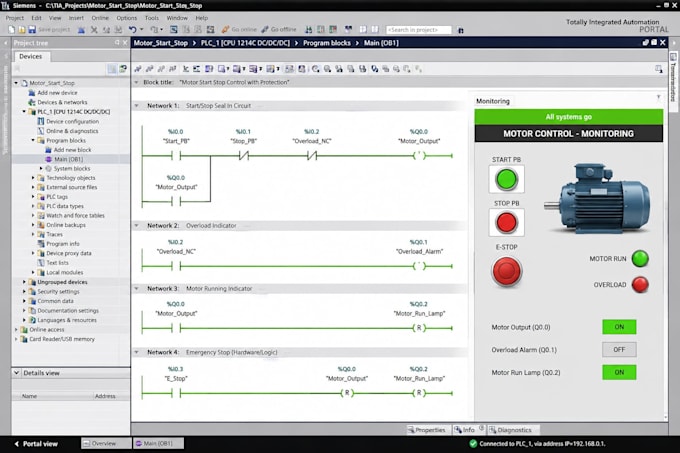Toggle Motor Run Lamp (Q0.2) ON switch
680x453 pixels.
click(619, 372)
